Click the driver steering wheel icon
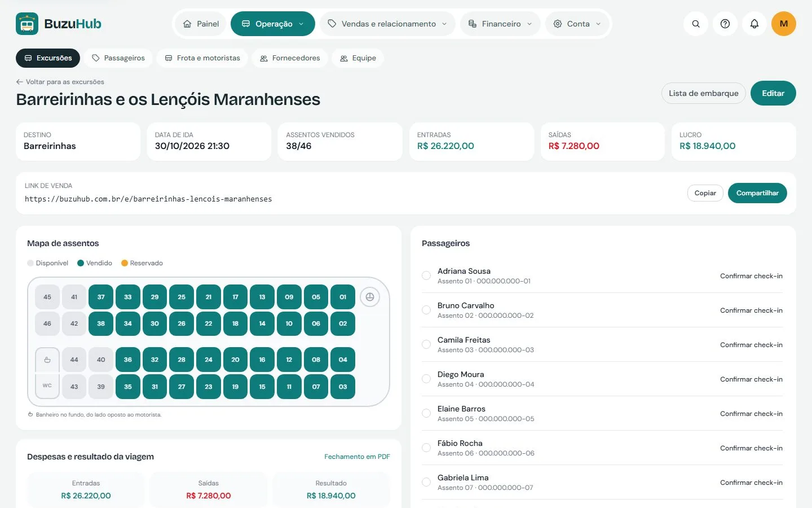Viewport: 812px width, 508px height. click(370, 297)
